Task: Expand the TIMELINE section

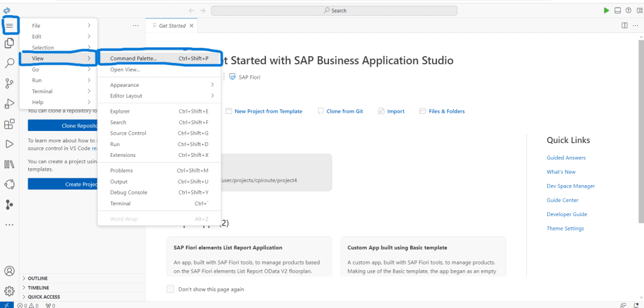Action: 82,288
